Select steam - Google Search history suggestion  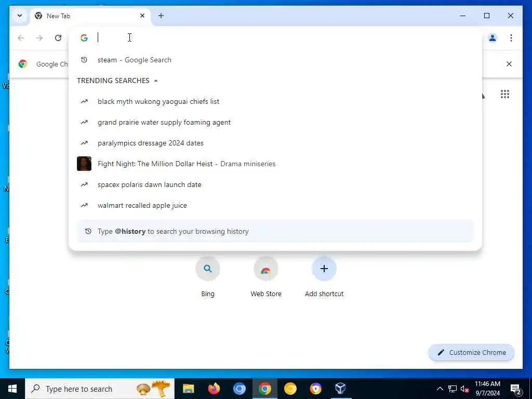(x=275, y=60)
